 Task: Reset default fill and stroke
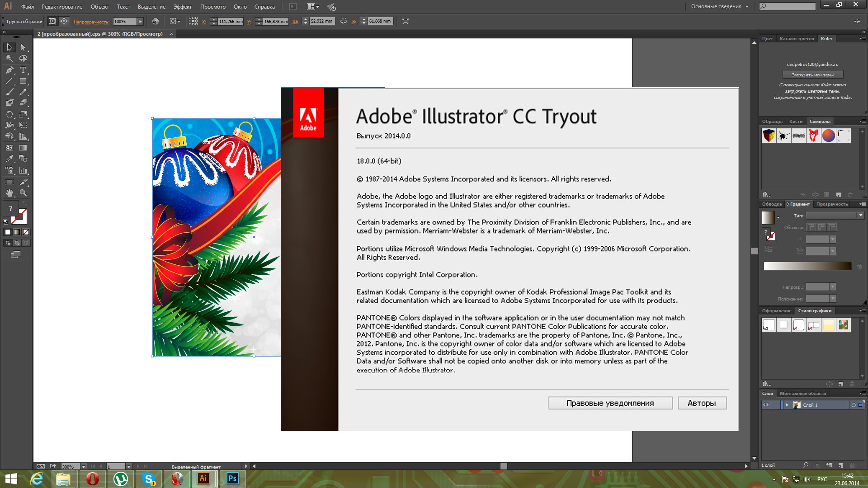(x=5, y=222)
